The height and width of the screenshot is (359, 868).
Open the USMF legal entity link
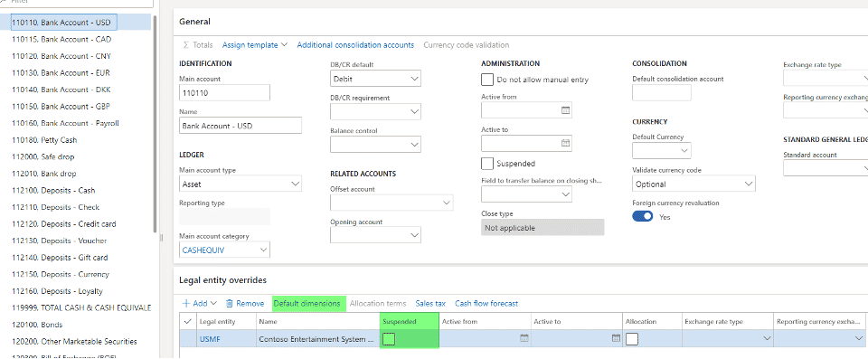(x=210, y=338)
